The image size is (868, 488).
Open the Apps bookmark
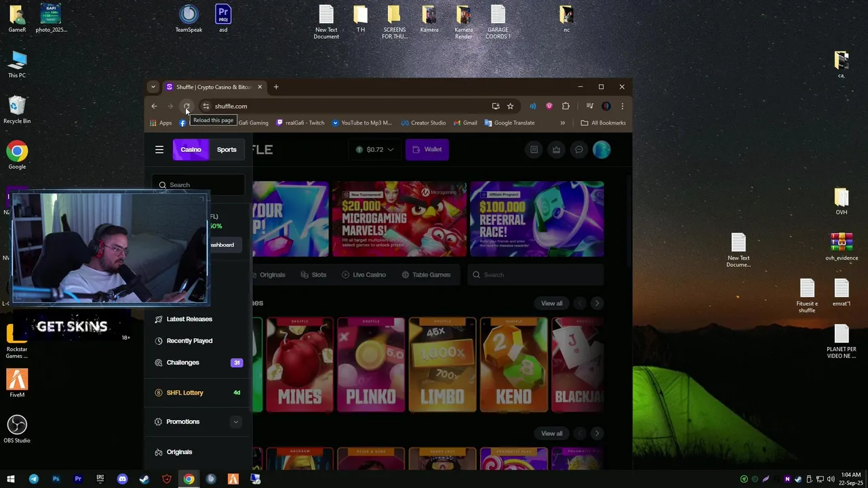tap(161, 123)
